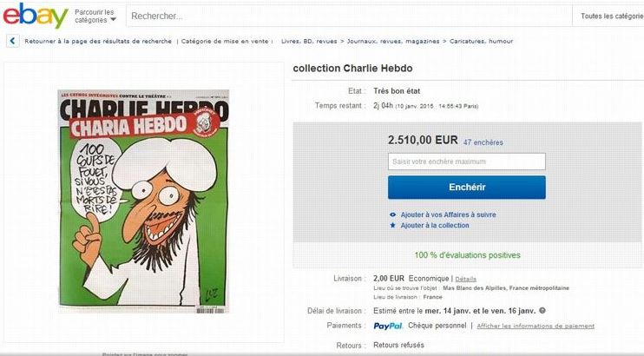
Task: Click the eye icon for Affaires à suivre
Action: (x=392, y=214)
